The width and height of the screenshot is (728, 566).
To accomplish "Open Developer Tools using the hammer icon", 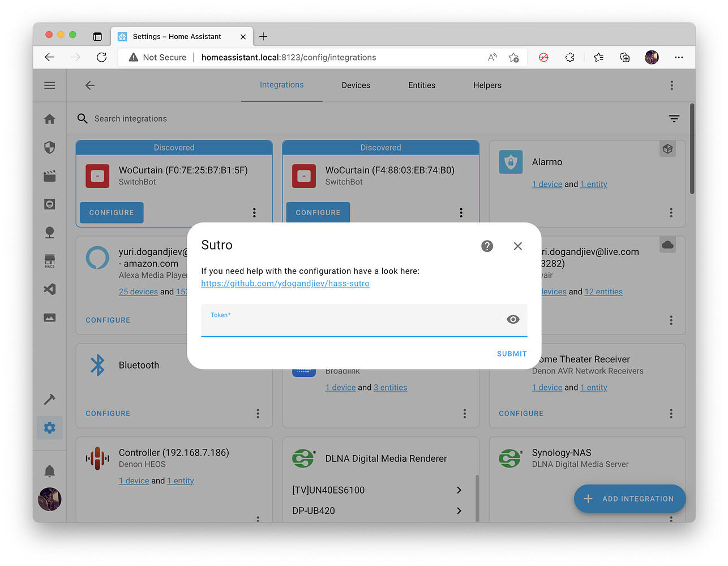I will coord(49,399).
